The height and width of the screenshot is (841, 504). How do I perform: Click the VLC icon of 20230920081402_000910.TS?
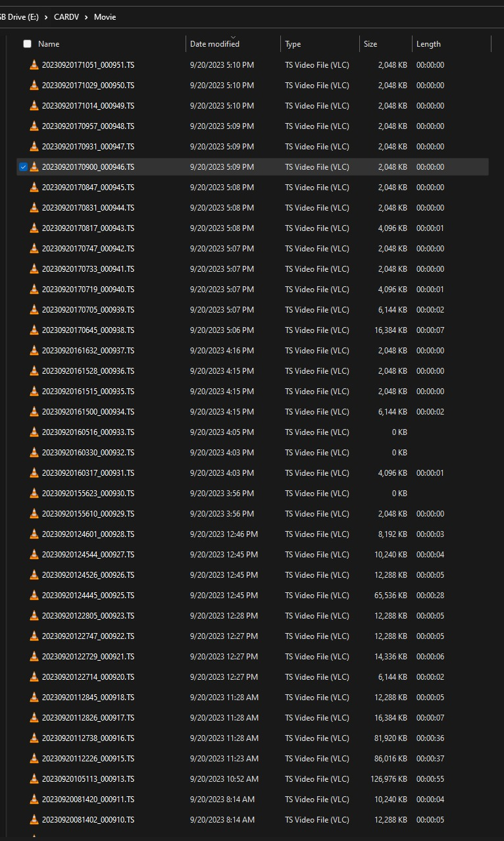click(x=34, y=820)
